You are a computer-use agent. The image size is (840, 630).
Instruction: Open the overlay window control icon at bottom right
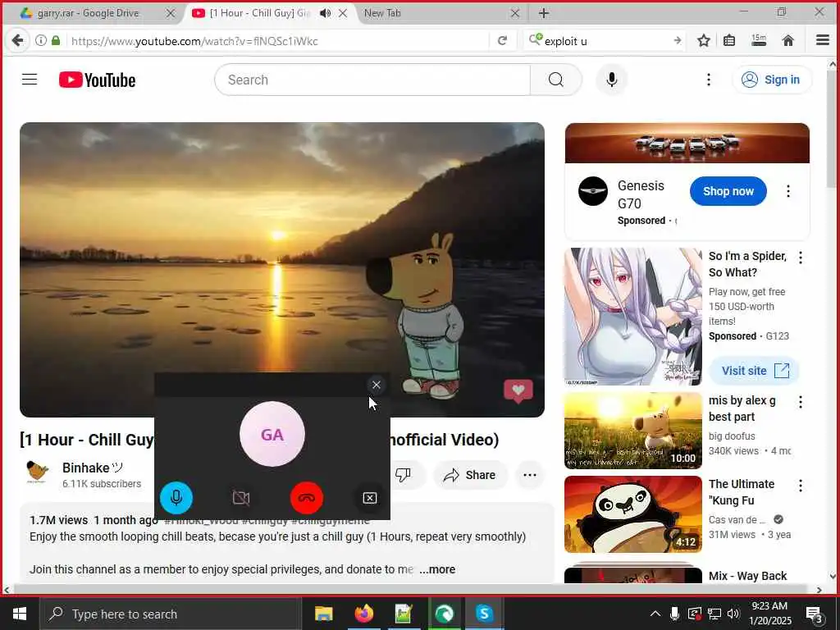[370, 498]
